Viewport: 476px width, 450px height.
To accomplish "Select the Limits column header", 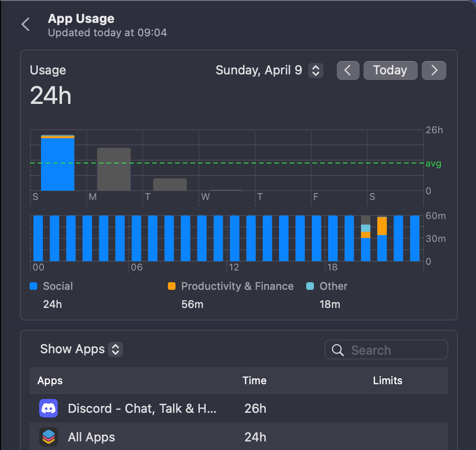I will pyautogui.click(x=387, y=380).
